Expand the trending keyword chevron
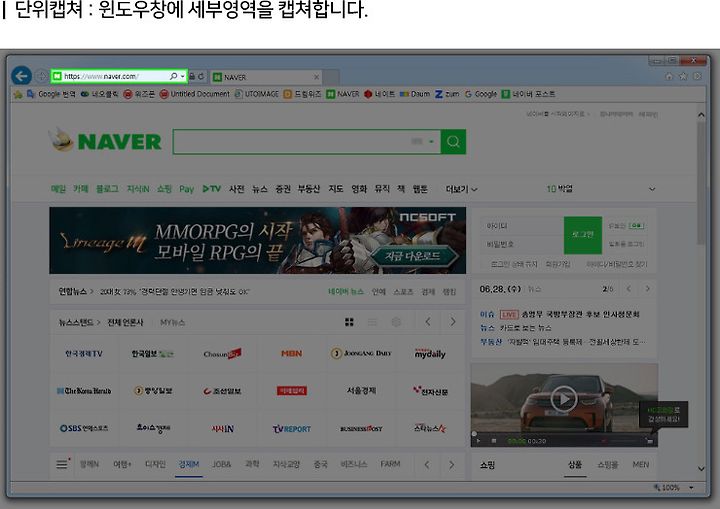This screenshot has width=720, height=509. pyautogui.click(x=652, y=189)
